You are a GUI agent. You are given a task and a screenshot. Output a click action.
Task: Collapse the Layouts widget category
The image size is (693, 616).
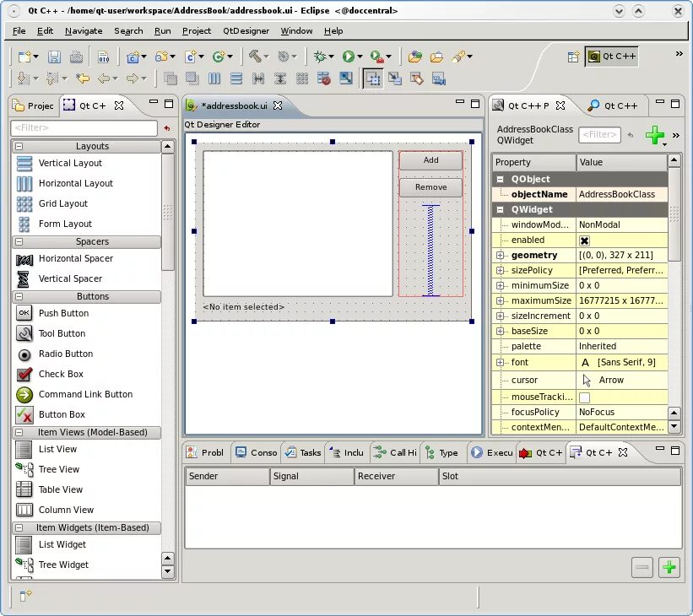[x=19, y=146]
